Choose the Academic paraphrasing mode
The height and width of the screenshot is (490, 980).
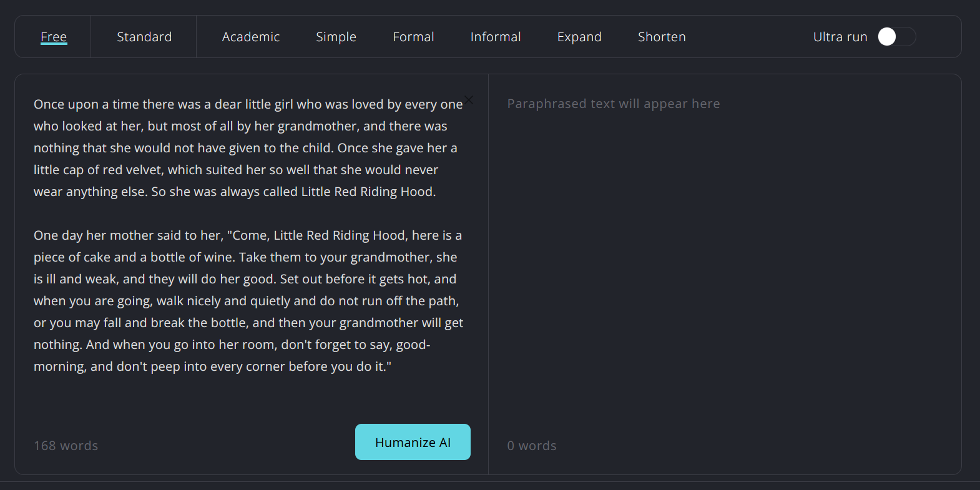pos(251,37)
